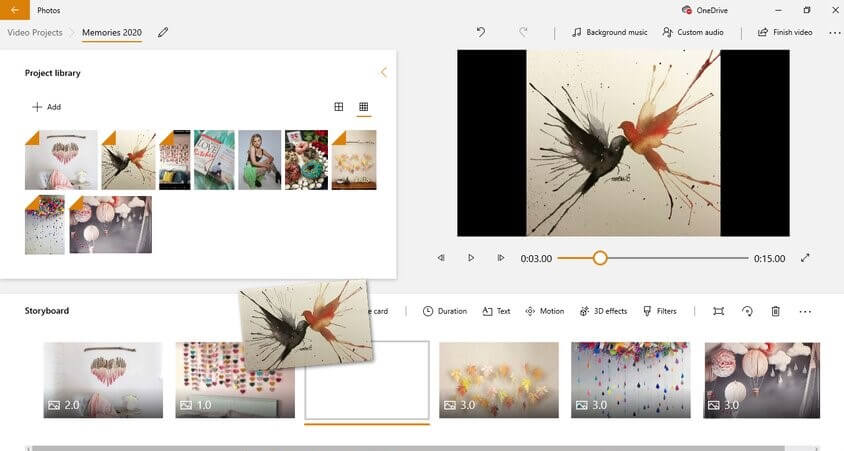This screenshot has width=844, height=451.
Task: Redo the last action
Action: pos(523,32)
